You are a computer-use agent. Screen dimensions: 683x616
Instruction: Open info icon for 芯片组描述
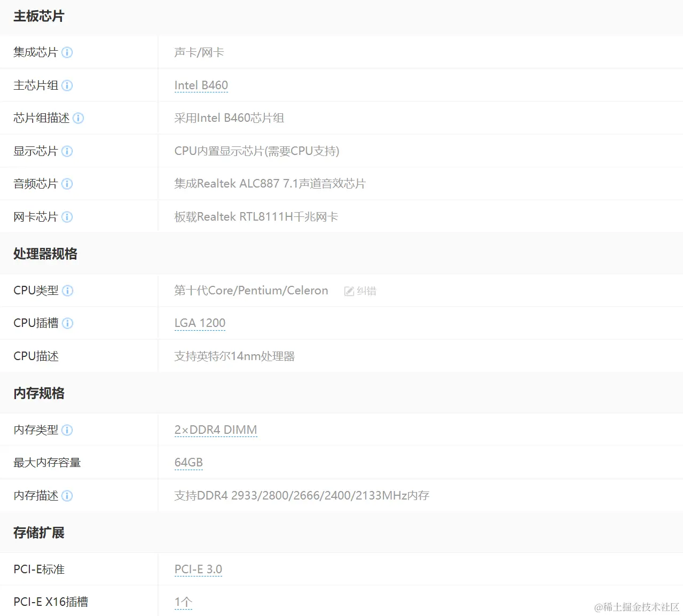(x=78, y=118)
